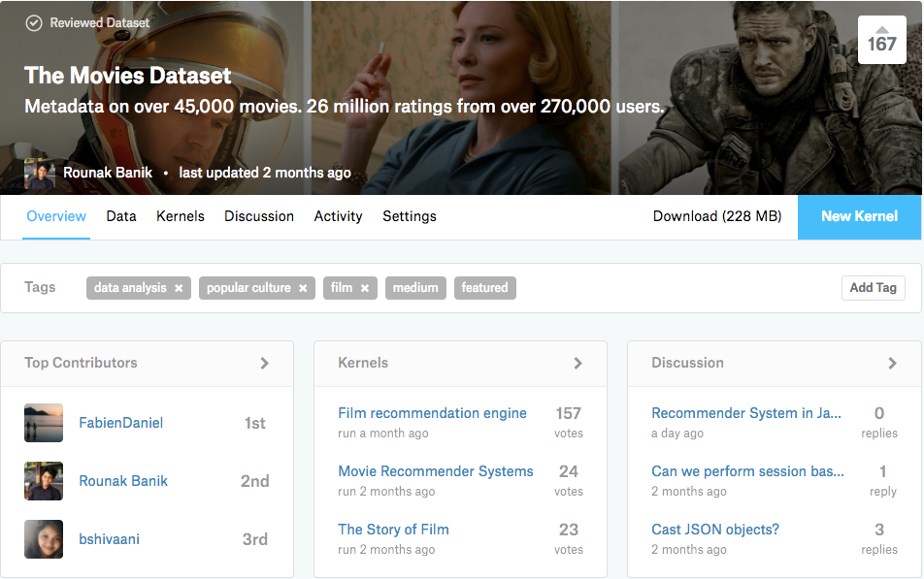Image resolution: width=924 pixels, height=579 pixels.
Task: Click Rounak Banik's avatar in the header
Action: (39, 173)
